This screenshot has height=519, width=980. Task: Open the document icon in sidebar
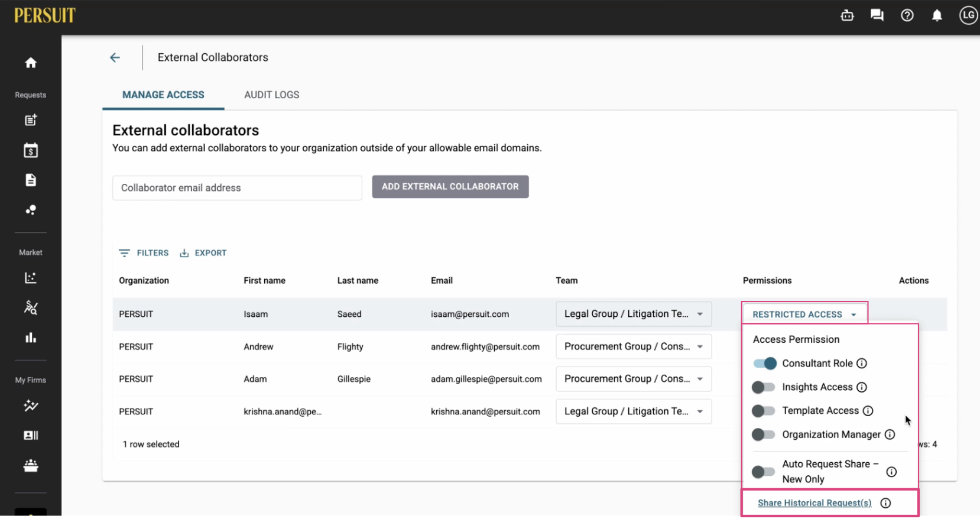pos(31,180)
